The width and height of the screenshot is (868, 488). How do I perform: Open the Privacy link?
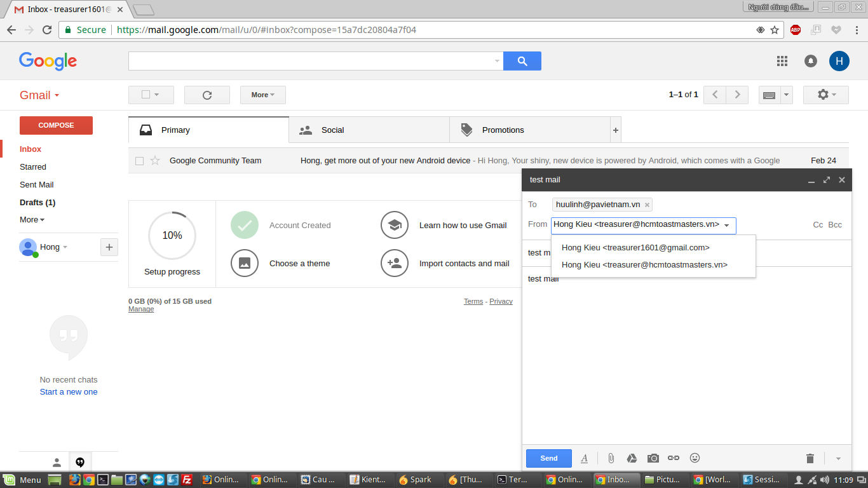point(501,301)
